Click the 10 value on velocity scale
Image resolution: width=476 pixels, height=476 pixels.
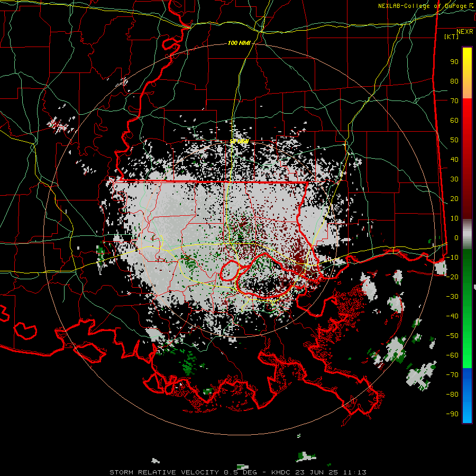(454, 218)
